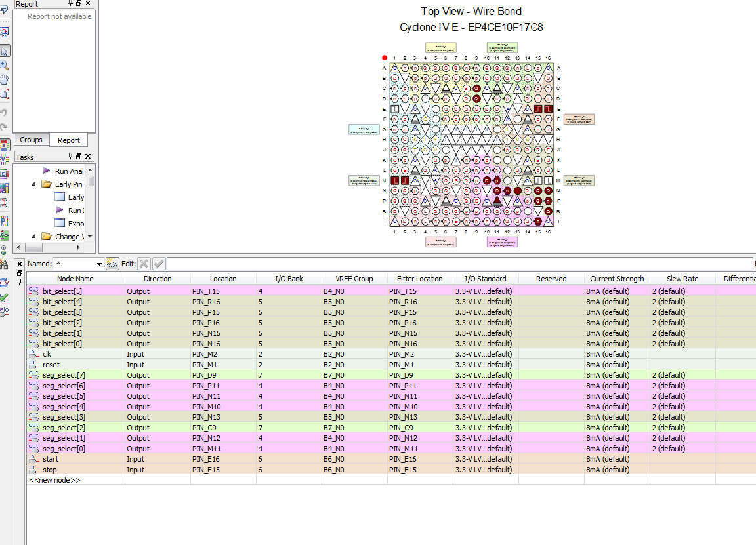Click the <<new node>> row
Viewport: 756px width, 545px height.
(391, 480)
